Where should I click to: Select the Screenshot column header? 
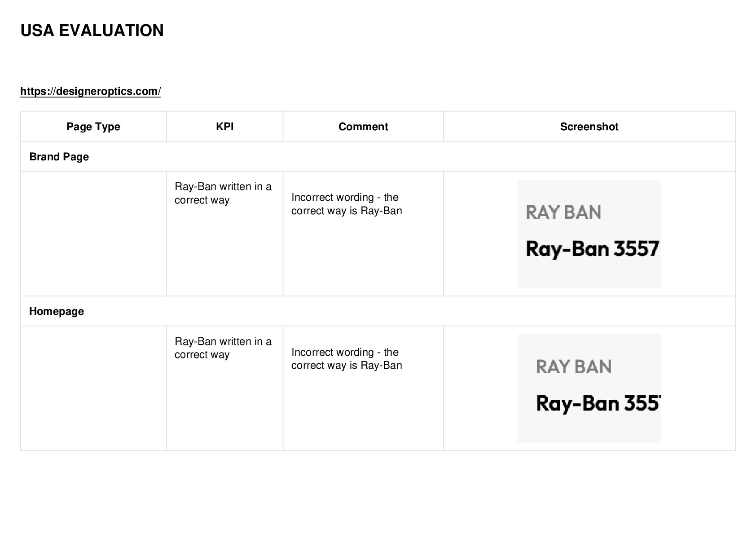tap(589, 127)
